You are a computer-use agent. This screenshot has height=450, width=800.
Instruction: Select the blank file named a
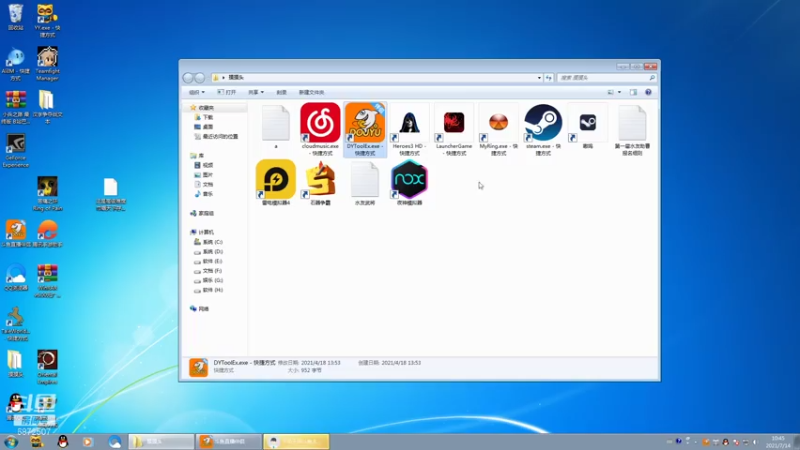coord(276,126)
